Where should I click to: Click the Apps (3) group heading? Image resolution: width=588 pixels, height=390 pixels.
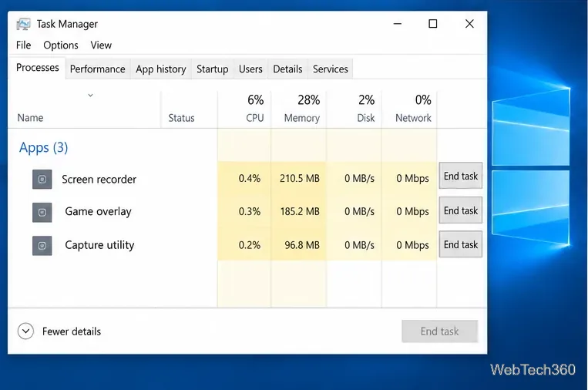point(43,148)
